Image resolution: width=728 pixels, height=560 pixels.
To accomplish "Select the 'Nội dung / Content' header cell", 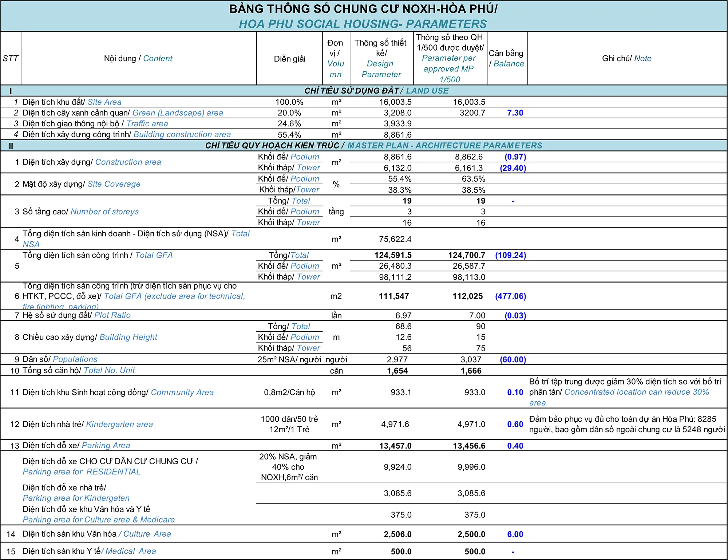I will pyautogui.click(x=138, y=58).
